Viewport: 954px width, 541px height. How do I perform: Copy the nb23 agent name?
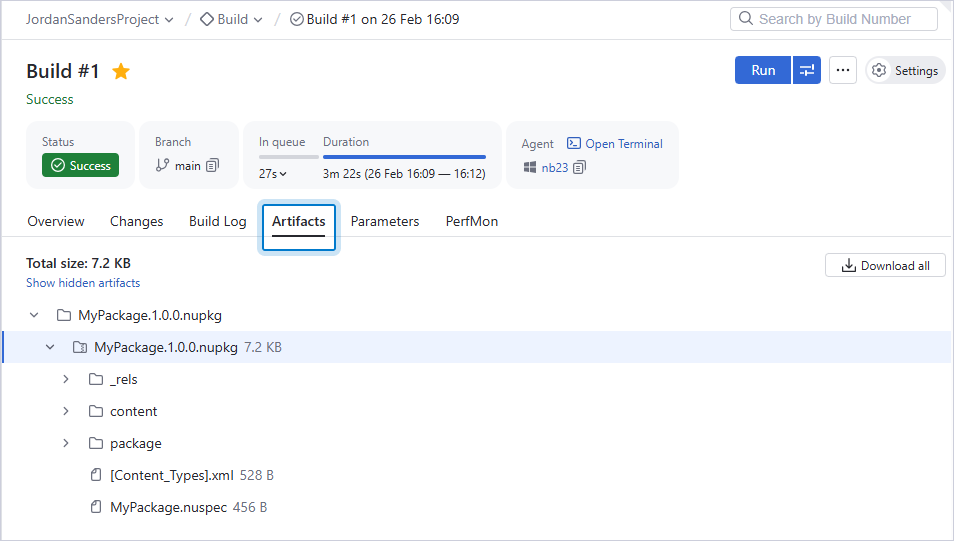(580, 167)
